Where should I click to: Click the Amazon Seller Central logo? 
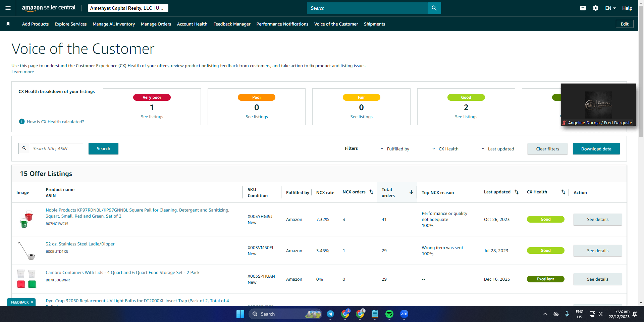click(49, 8)
